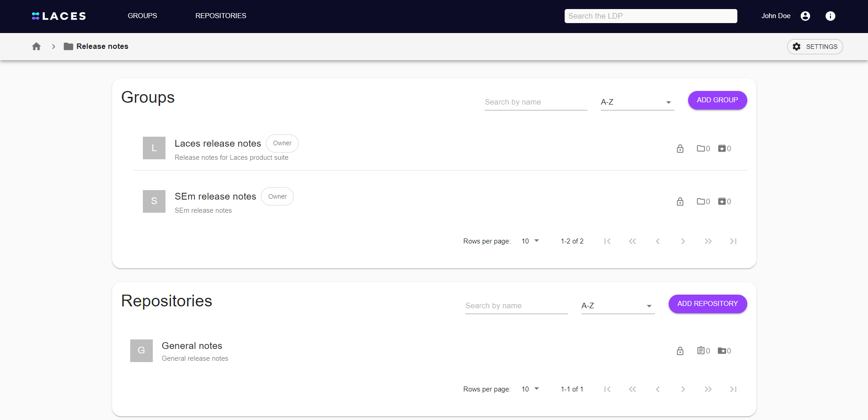The image size is (868, 420).
Task: Click the info icon in header
Action: click(x=830, y=16)
